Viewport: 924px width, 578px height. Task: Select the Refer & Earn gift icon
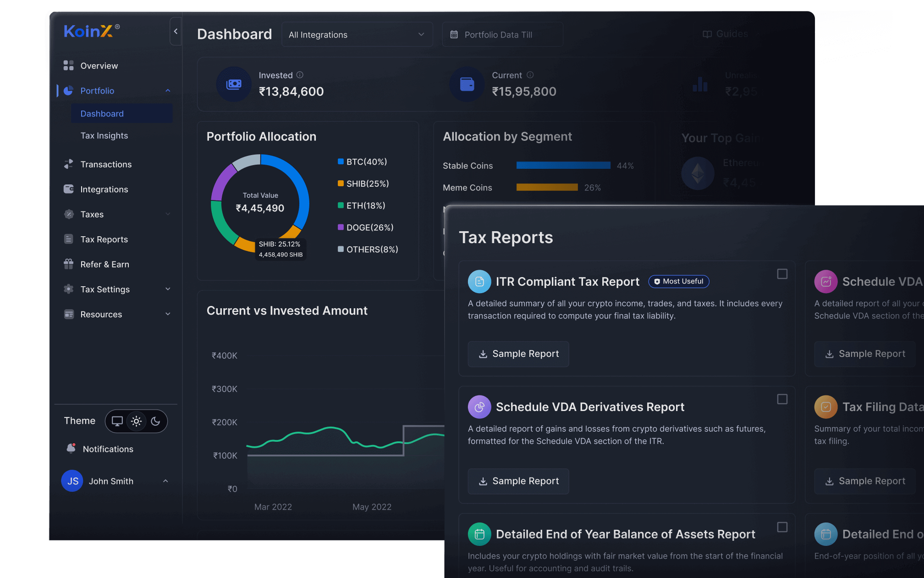pyautogui.click(x=68, y=264)
